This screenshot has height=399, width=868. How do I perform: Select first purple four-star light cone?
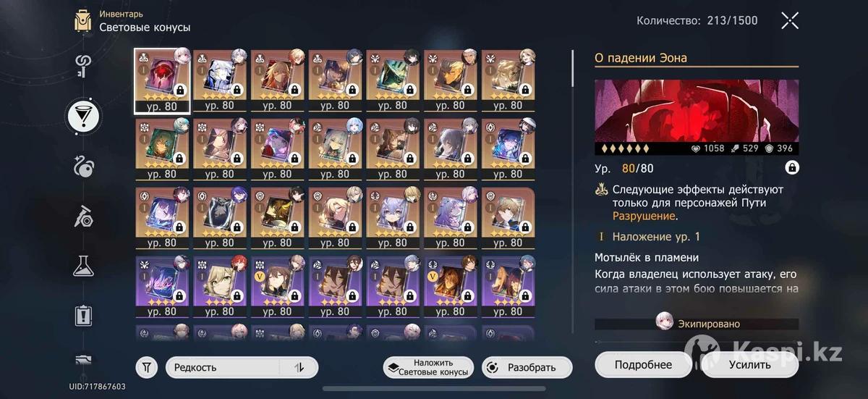(162, 287)
